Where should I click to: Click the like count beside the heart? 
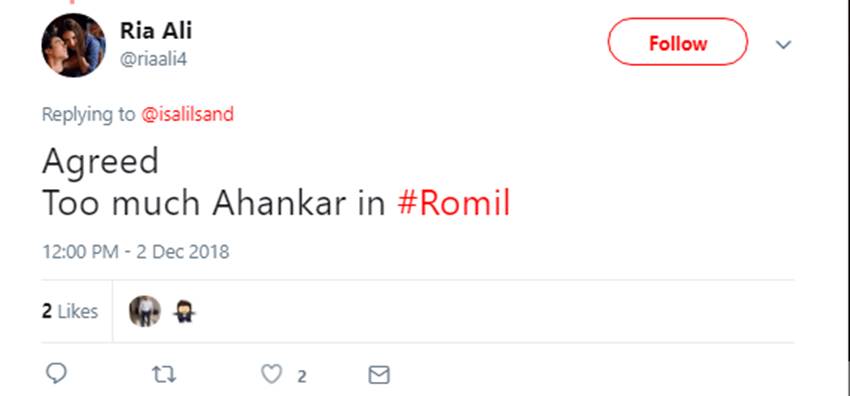pyautogui.click(x=301, y=376)
